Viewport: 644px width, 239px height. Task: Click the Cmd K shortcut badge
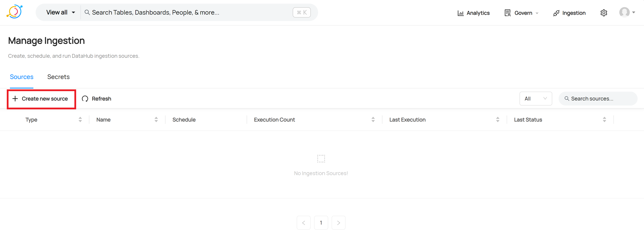tap(302, 12)
